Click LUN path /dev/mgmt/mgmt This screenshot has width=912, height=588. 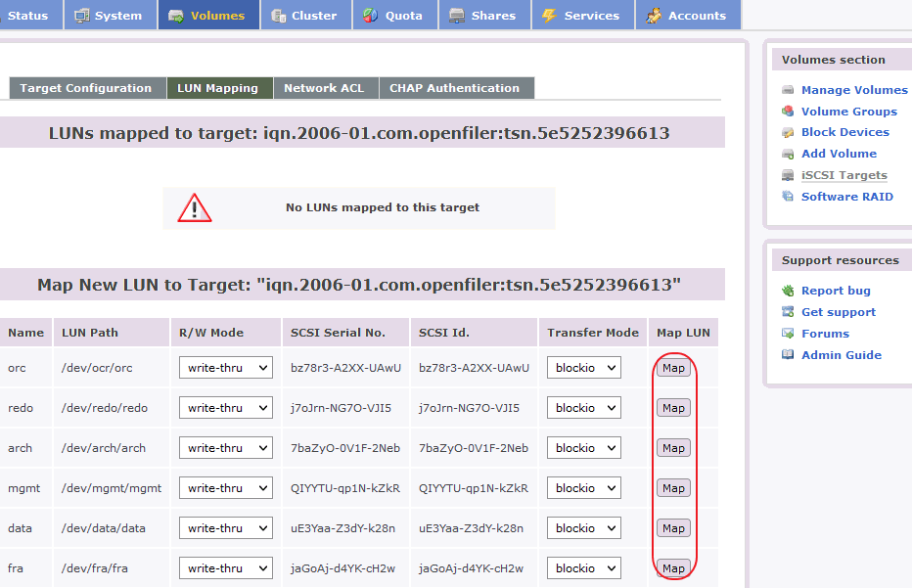click(x=112, y=488)
